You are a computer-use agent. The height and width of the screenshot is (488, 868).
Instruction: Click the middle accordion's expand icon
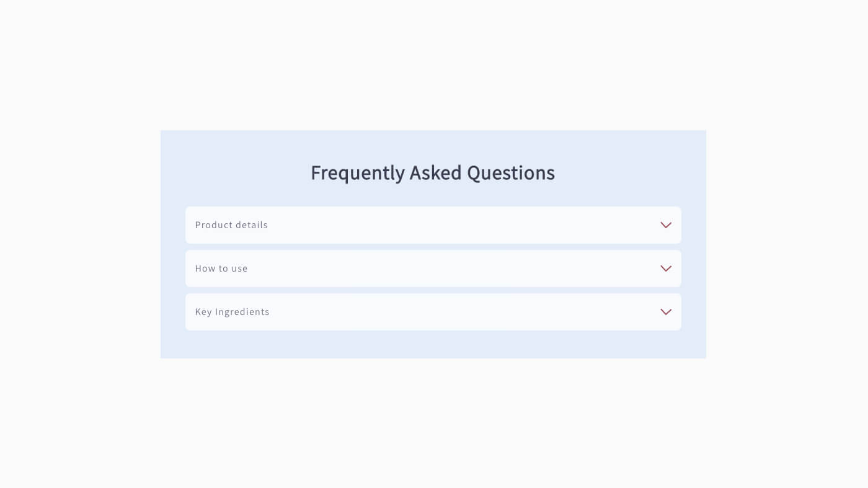[666, 268]
